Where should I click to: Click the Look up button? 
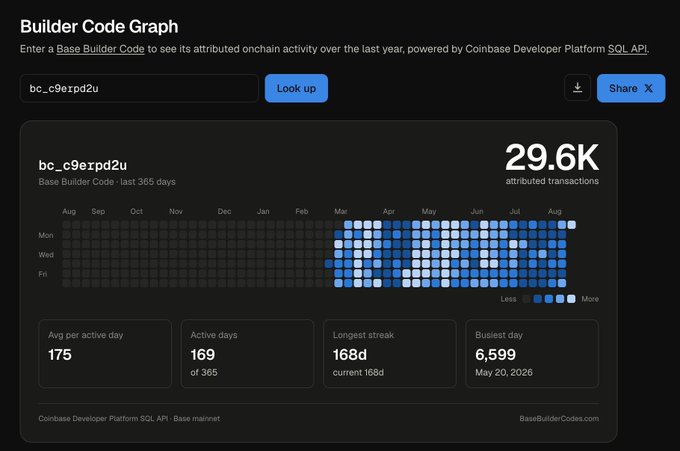point(296,88)
